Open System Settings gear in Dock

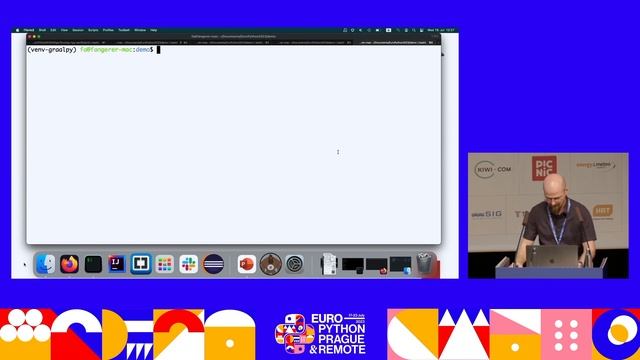[x=294, y=264]
